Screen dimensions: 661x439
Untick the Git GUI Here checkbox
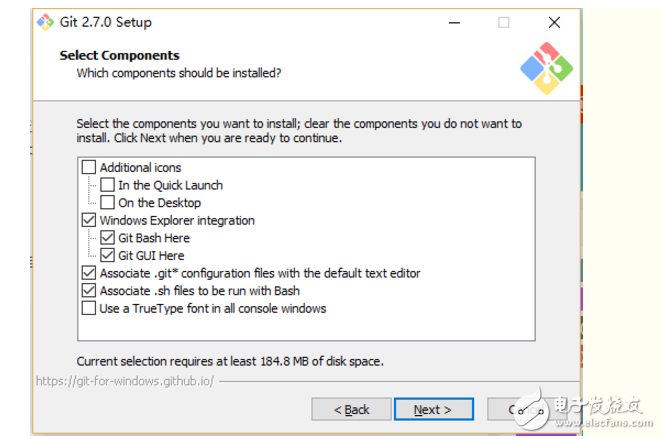(x=108, y=255)
